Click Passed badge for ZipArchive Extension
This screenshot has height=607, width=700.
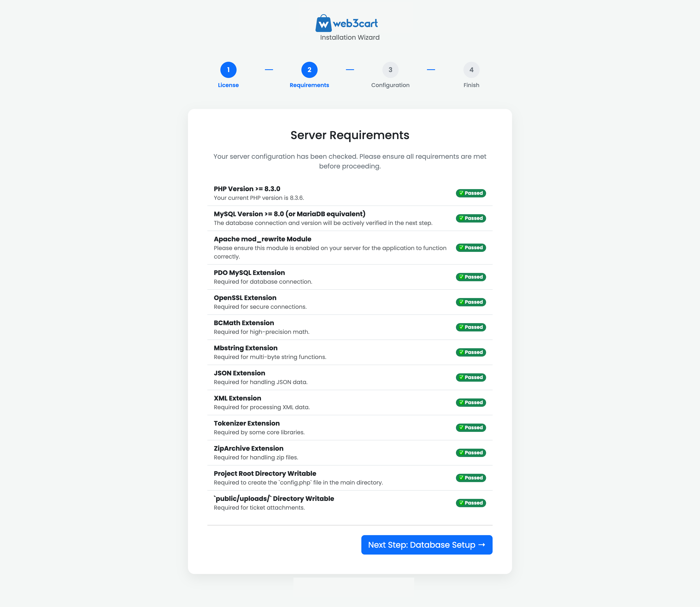(471, 453)
